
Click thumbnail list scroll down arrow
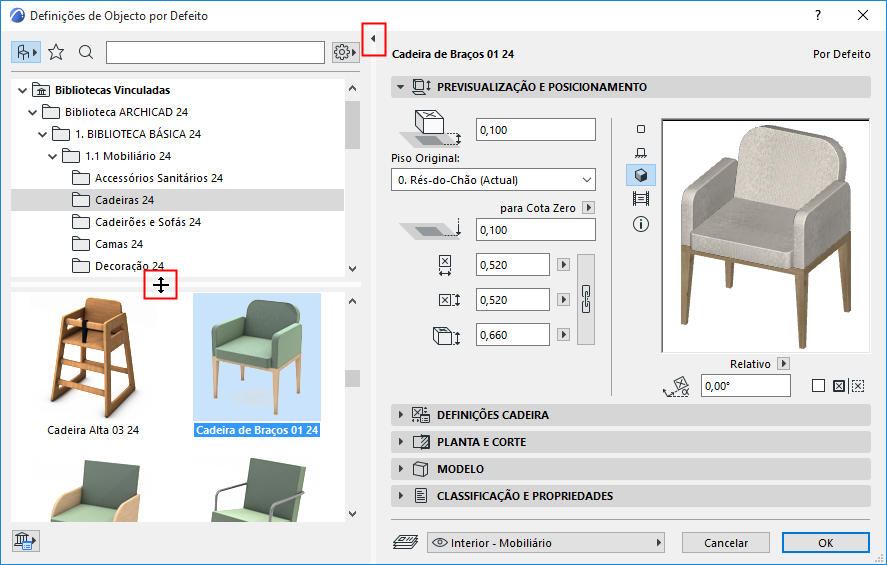pos(352,514)
